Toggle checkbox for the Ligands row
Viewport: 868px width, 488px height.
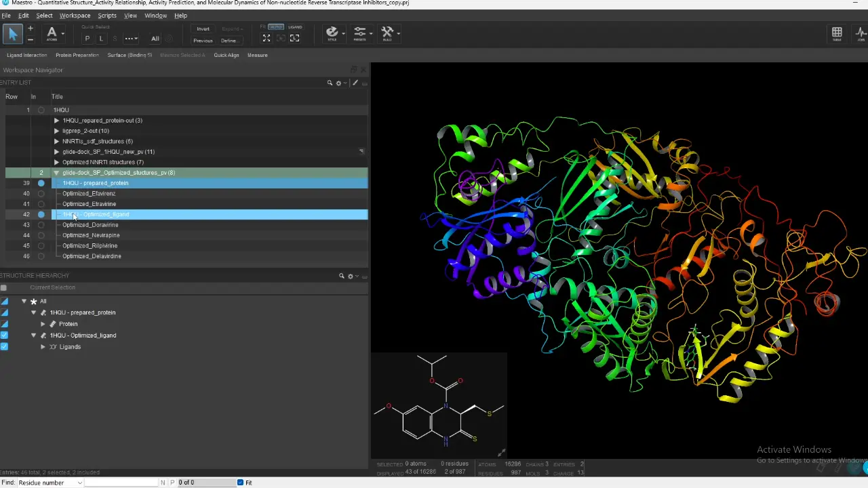click(4, 347)
